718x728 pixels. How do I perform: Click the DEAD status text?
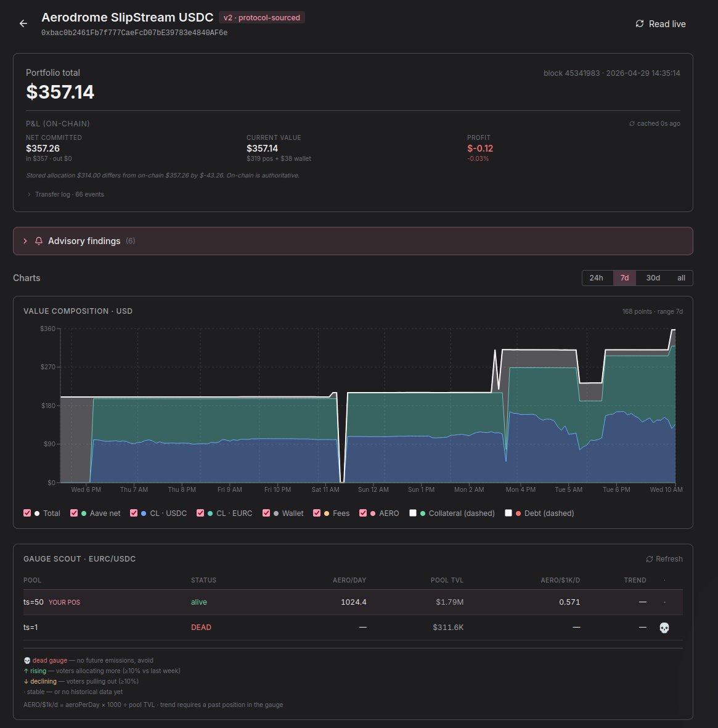click(x=201, y=628)
